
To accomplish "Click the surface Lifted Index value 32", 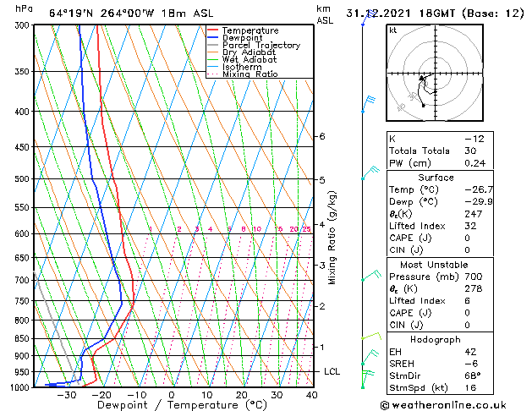I will (470, 226).
